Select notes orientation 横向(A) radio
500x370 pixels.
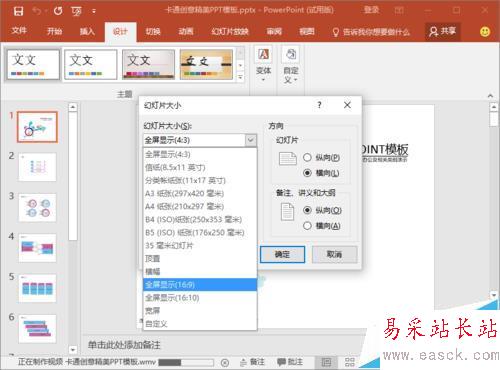click(307, 226)
